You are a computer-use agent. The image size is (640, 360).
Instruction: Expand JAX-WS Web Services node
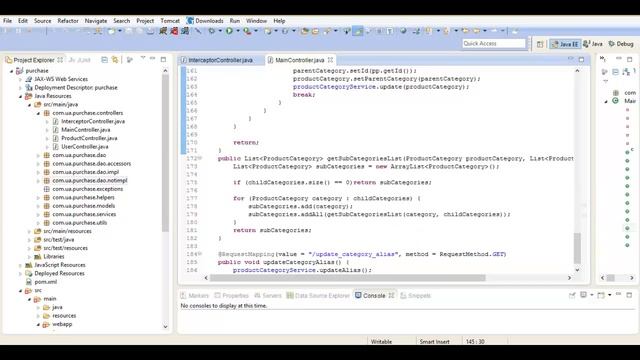point(20,79)
